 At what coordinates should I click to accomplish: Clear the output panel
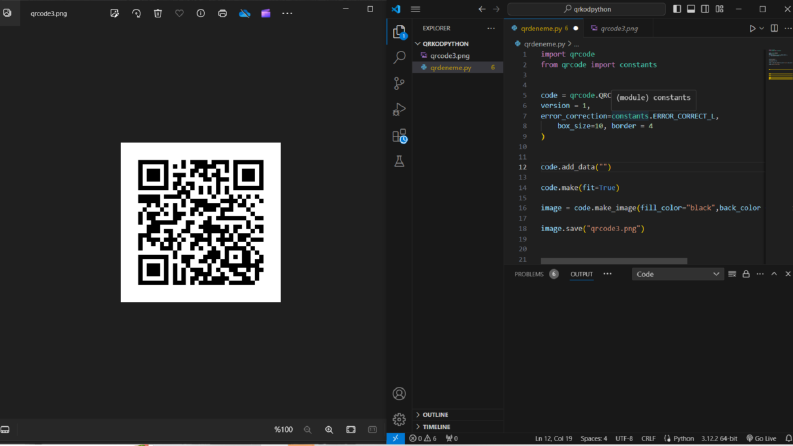(x=732, y=274)
